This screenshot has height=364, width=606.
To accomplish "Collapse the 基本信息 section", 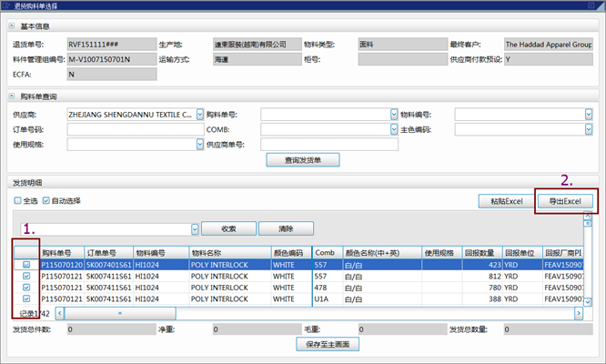I will [x=12, y=25].
